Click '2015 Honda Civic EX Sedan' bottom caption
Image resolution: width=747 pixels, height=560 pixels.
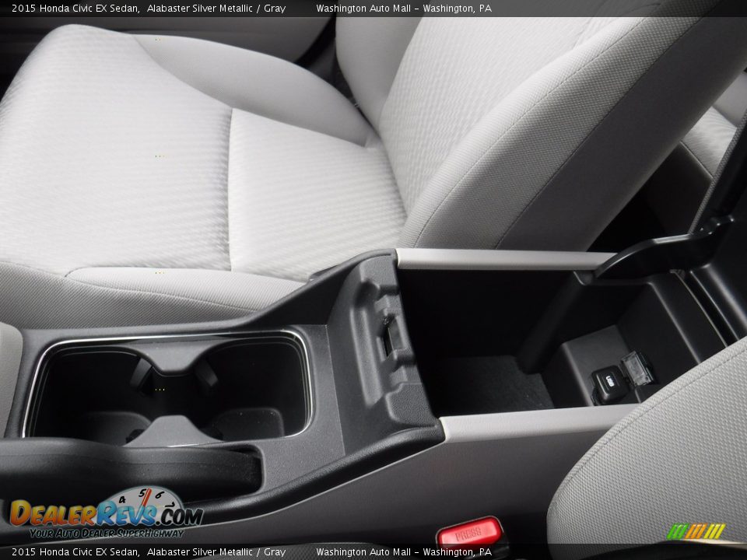point(74,551)
